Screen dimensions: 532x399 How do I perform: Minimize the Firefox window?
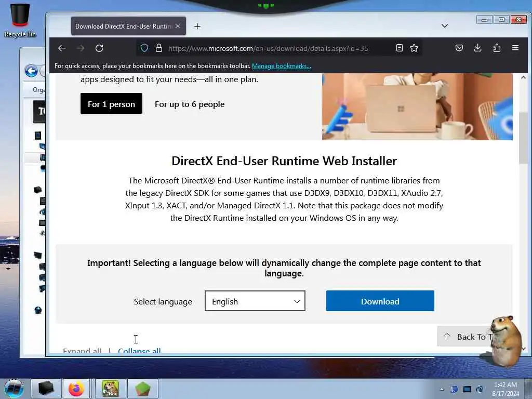(484, 20)
